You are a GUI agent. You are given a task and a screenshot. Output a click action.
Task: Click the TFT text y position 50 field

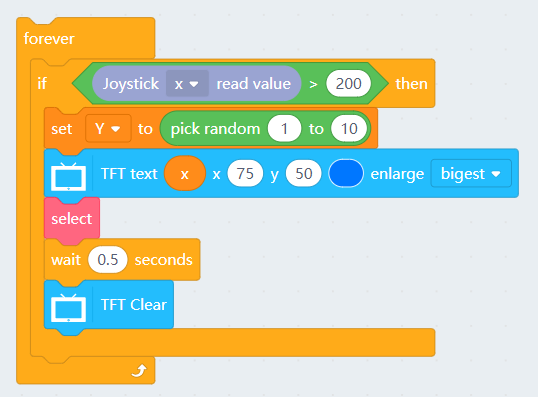click(x=304, y=174)
